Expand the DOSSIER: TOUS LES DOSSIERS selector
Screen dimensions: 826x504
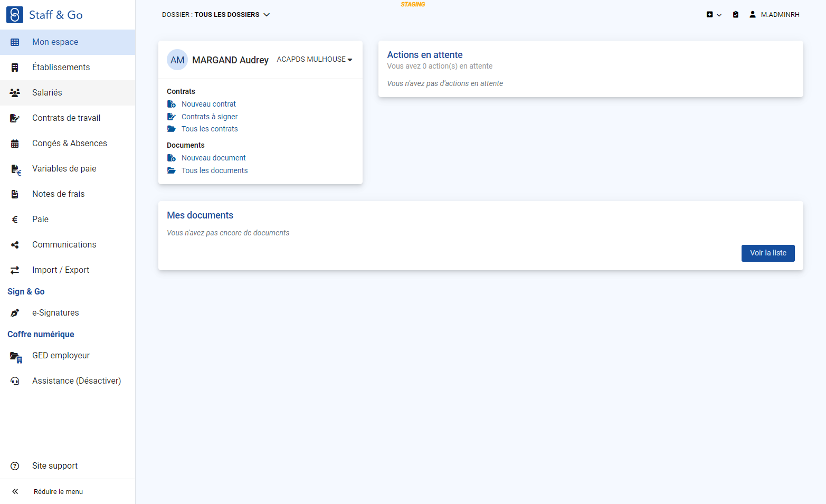pyautogui.click(x=216, y=15)
